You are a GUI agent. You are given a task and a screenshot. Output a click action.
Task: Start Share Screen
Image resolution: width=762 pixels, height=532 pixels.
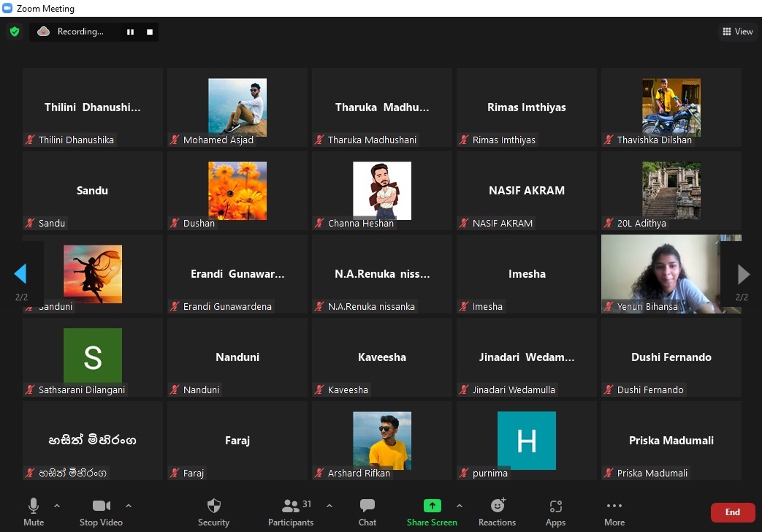tap(432, 512)
